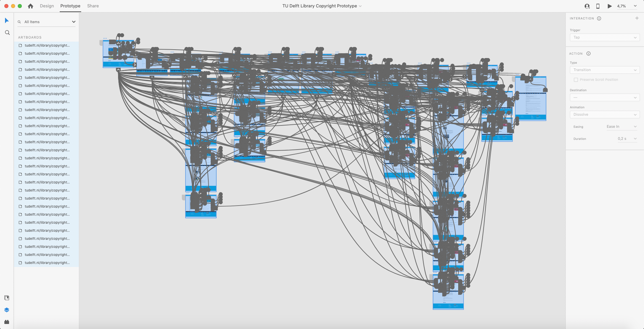Go to the Home screen icon
644x329 pixels.
(31, 6)
